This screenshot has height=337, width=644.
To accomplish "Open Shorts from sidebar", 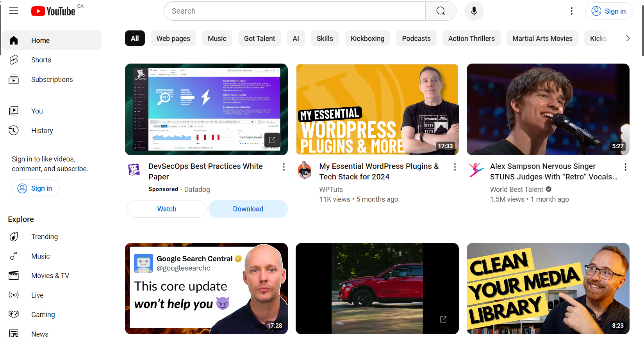I will [52, 60].
